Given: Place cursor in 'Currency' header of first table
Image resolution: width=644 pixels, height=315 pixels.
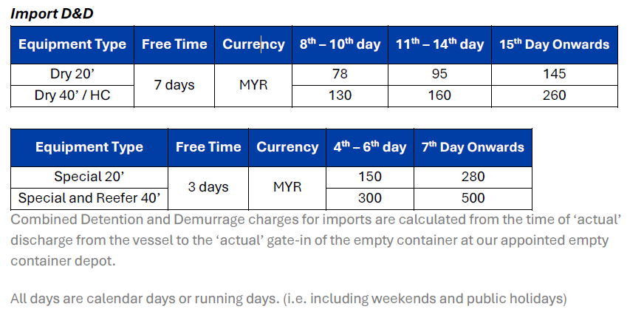Looking at the screenshot, I should (253, 44).
